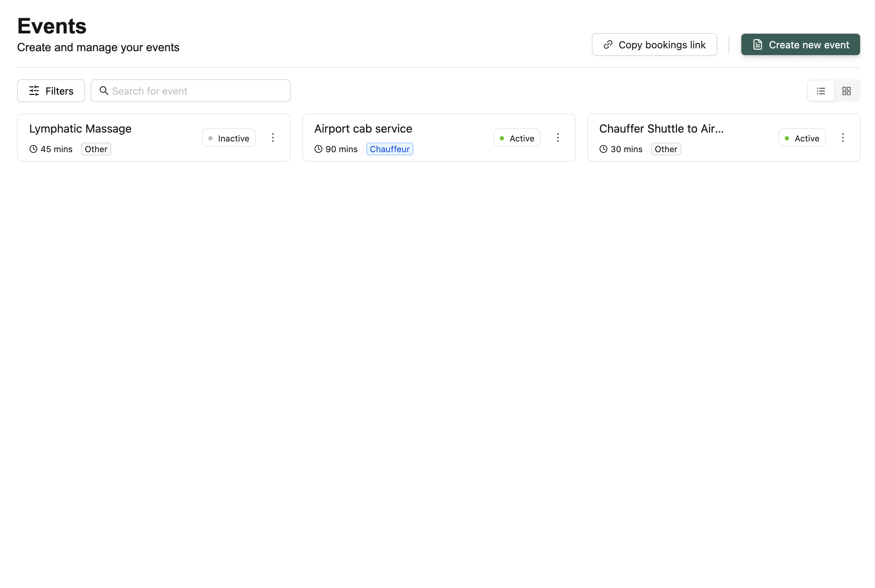Open Chauffer Shuttle three-dot options menu
This screenshot has width=875, height=588.
pyautogui.click(x=843, y=138)
